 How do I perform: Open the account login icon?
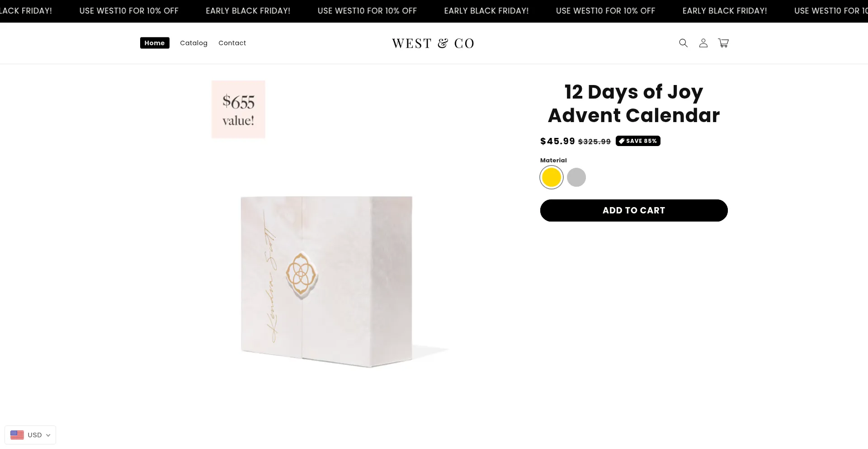click(703, 43)
